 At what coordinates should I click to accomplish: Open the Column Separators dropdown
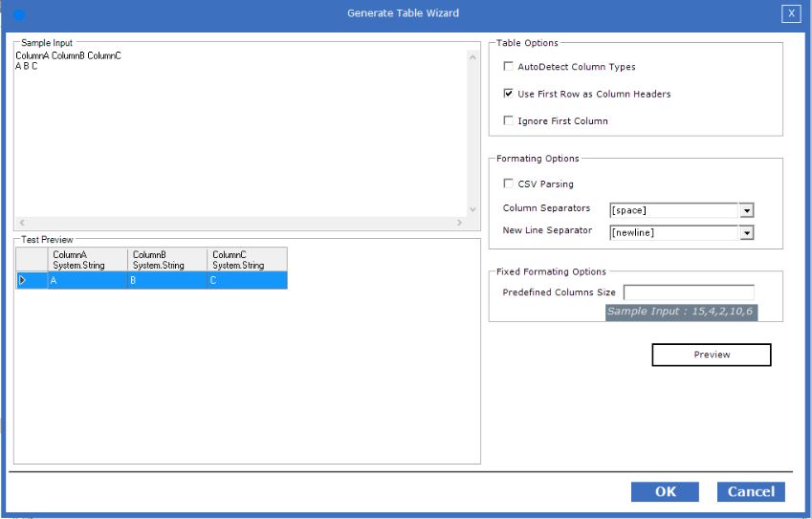coord(747,210)
